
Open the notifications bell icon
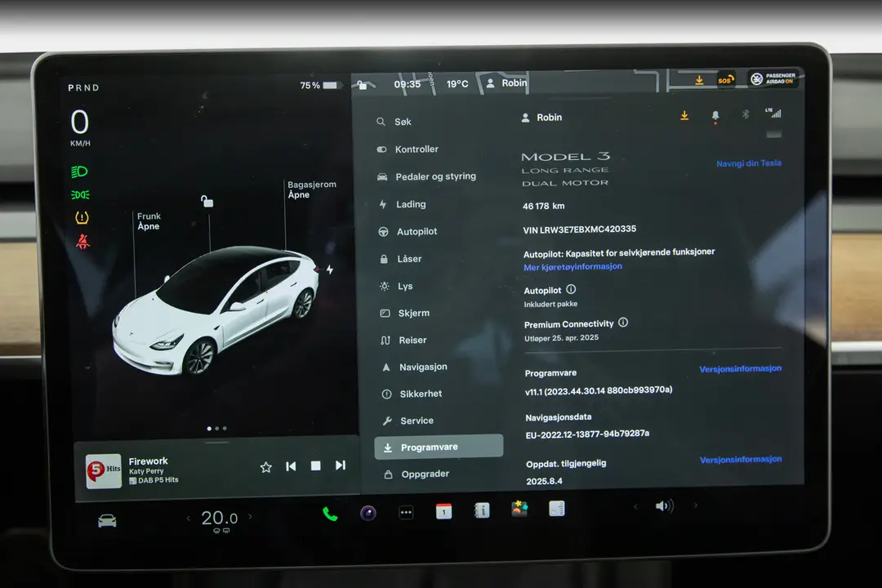(715, 116)
